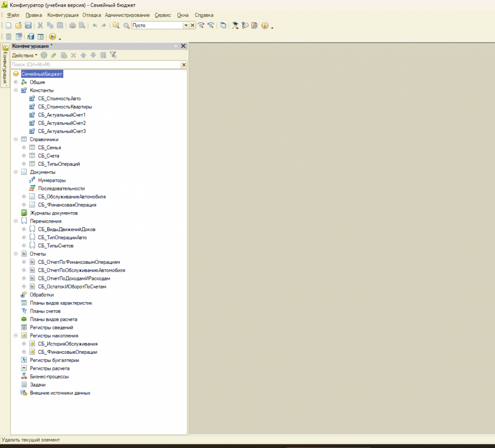The image size is (495, 448).
Task: Click the Edit pencil icon in the panel toolbar
Action: point(54,55)
